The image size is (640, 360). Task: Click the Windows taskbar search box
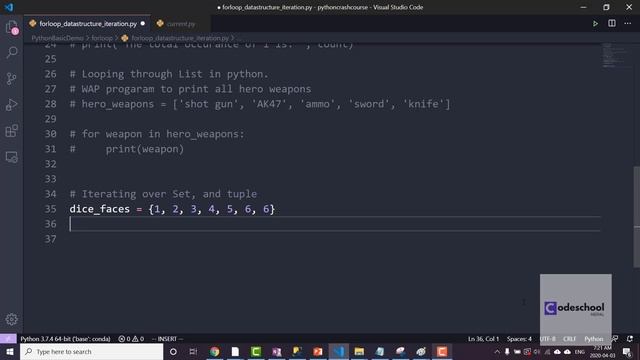(91, 351)
